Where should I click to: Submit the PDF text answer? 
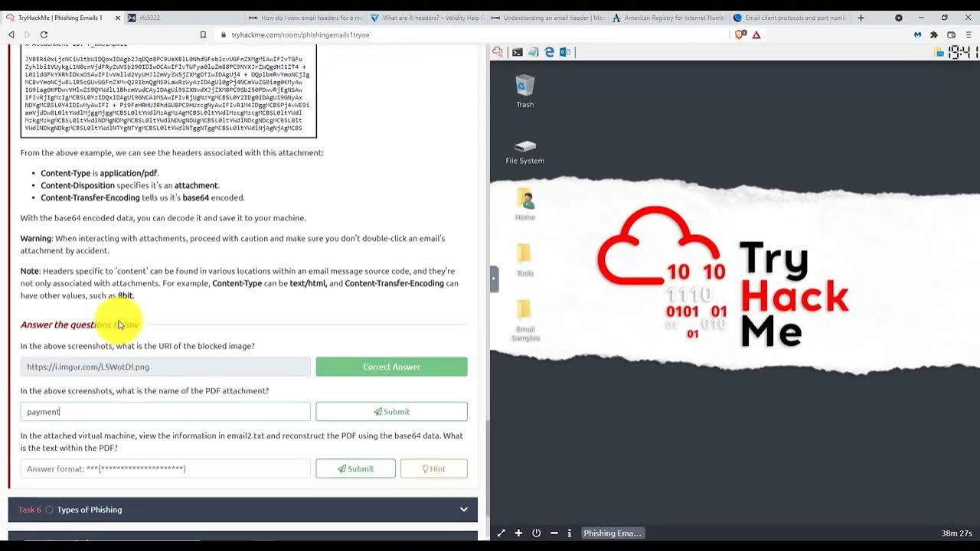coord(355,468)
